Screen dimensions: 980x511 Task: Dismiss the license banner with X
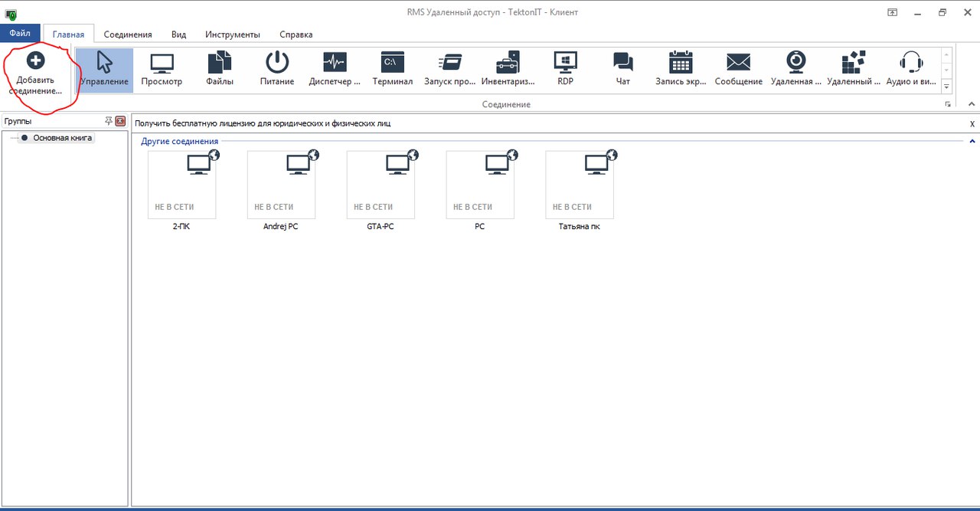tap(972, 123)
